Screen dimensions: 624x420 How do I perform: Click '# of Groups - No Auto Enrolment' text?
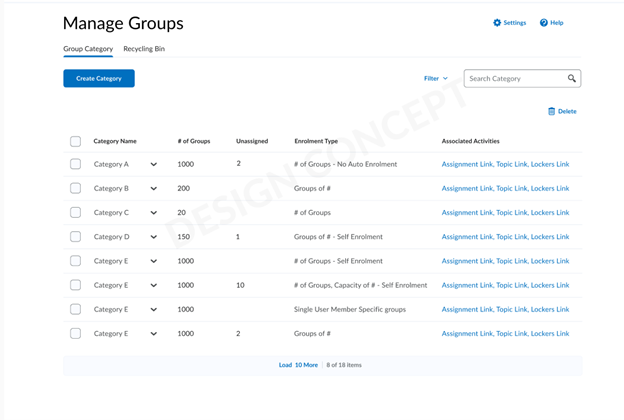pos(345,164)
